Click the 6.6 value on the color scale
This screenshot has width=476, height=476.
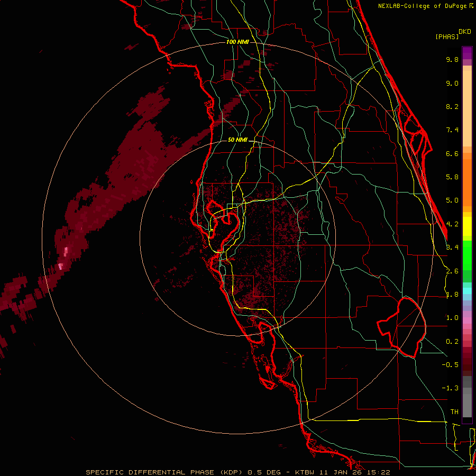(452, 153)
